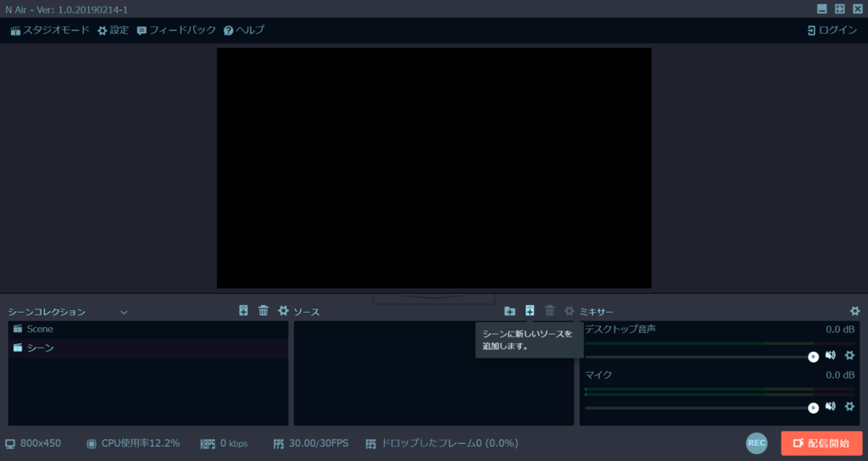Screen dimensions: 868x461
Task: Click the 0 kbps bitrate status
Action: tap(224, 443)
